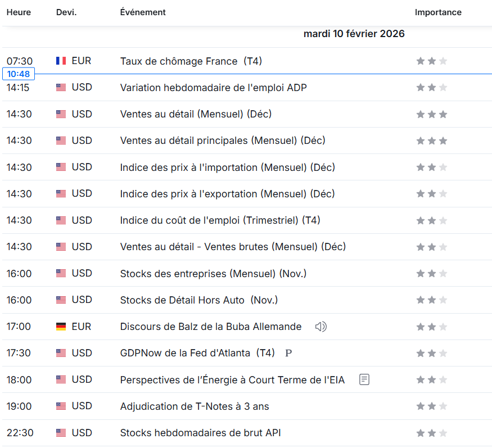This screenshot has height=448, width=492.
Task: Open Adjudication de T-Notes à 3 ans
Action: (195, 406)
